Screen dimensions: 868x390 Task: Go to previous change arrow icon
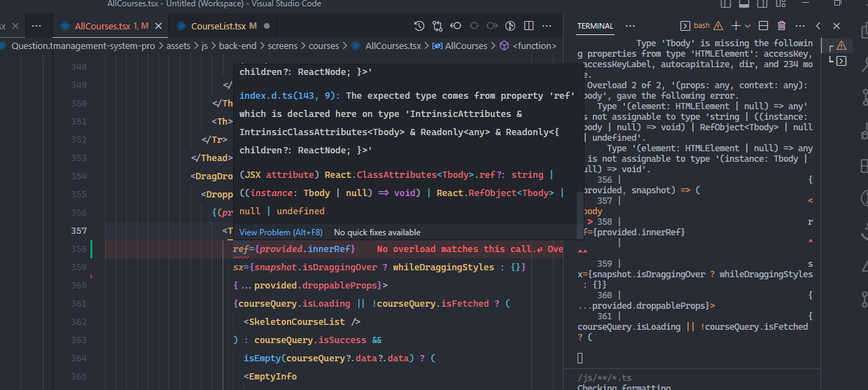tap(456, 26)
